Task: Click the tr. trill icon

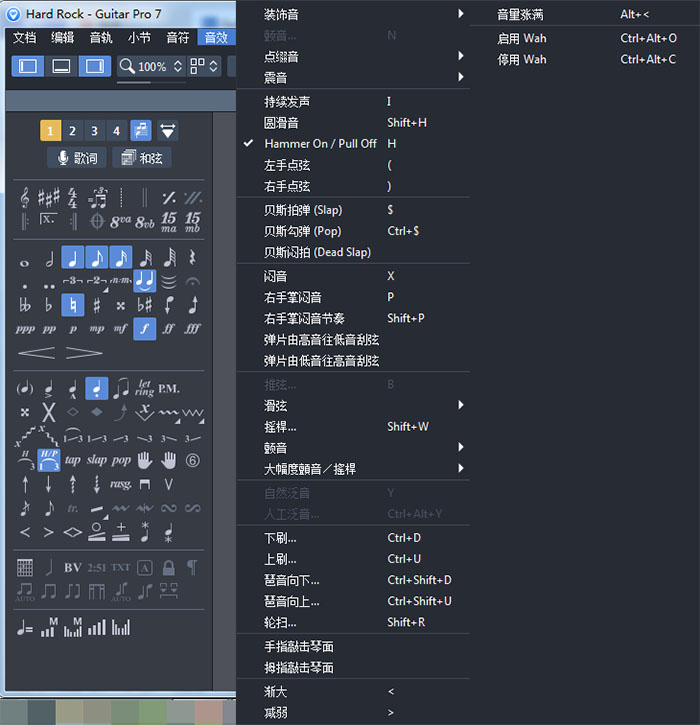Action: (x=73, y=509)
